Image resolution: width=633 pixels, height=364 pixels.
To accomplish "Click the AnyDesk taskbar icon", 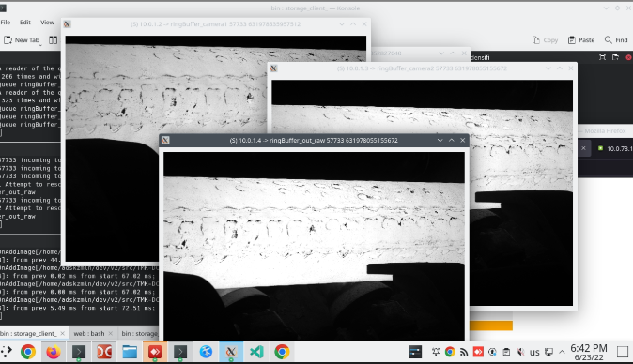I will pyautogui.click(x=155, y=352).
